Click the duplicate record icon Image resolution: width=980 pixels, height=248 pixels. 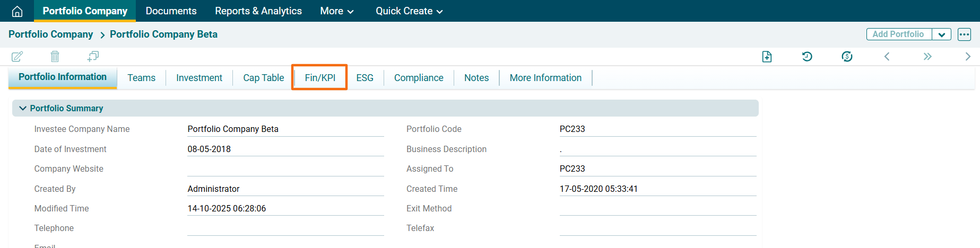point(93,56)
